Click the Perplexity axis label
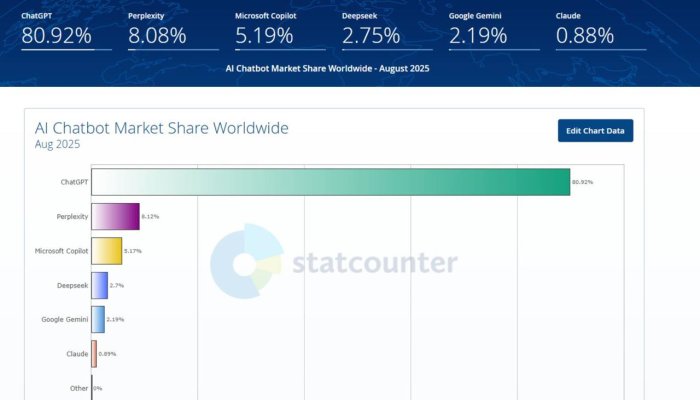Image resolution: width=700 pixels, height=400 pixels. 72,217
